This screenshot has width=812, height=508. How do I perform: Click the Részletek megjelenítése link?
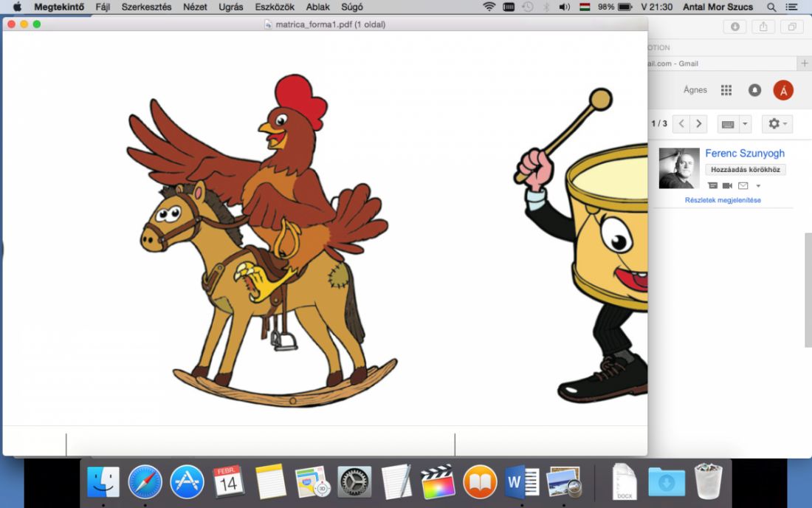point(723,200)
